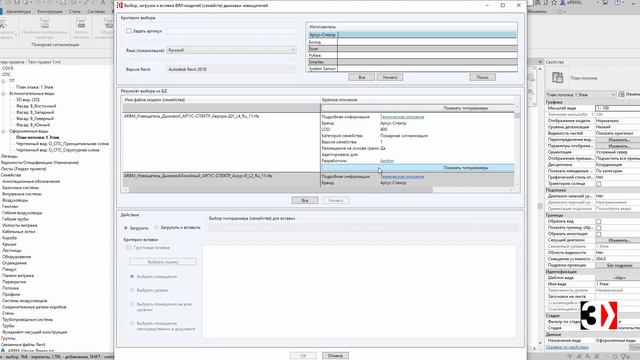Click 'Изменить...' for 'Секущий диапазон'
This screenshot has width=640, height=360.
click(x=617, y=240)
